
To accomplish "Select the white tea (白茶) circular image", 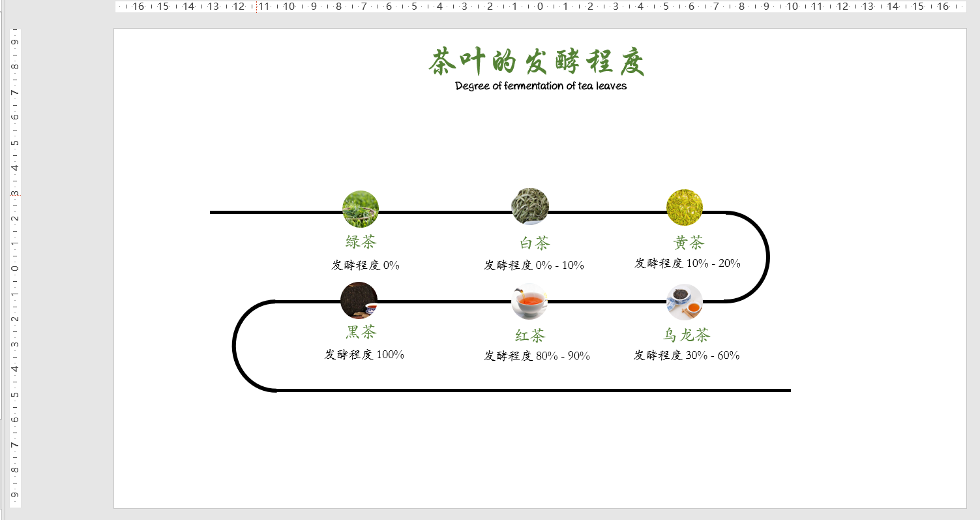I will [529, 206].
